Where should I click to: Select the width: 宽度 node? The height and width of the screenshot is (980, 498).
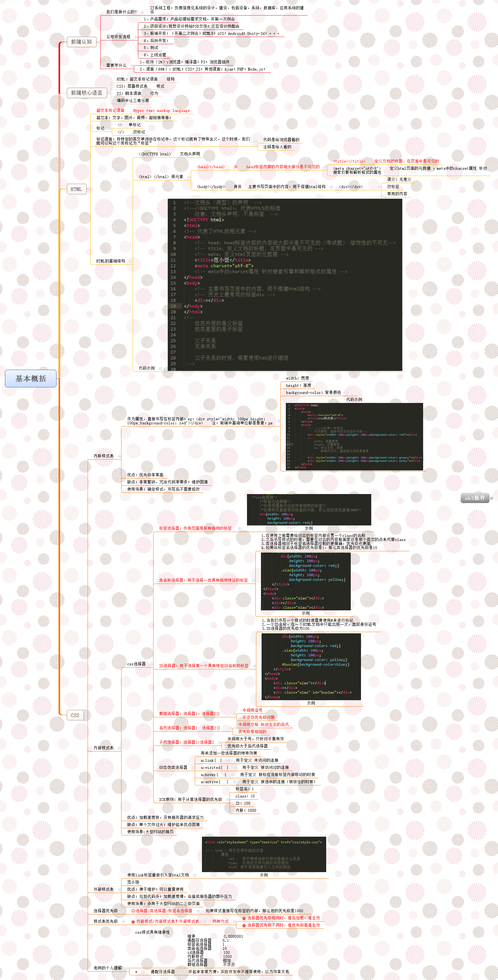pos(297,378)
